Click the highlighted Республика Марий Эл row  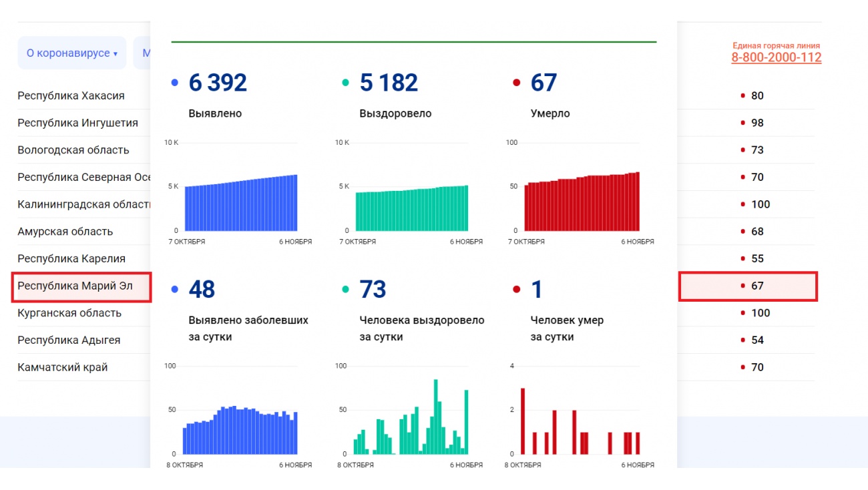tap(75, 286)
